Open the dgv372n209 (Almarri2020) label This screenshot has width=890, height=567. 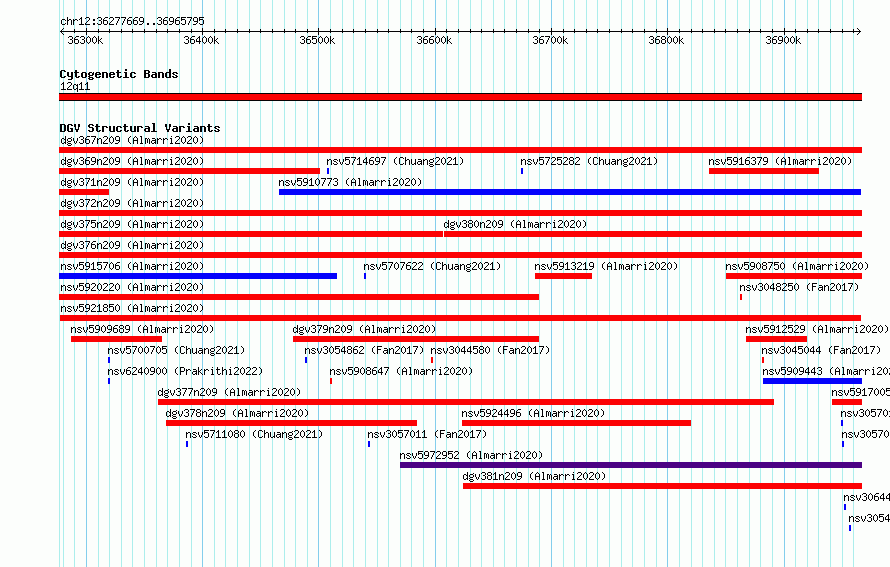[132, 203]
